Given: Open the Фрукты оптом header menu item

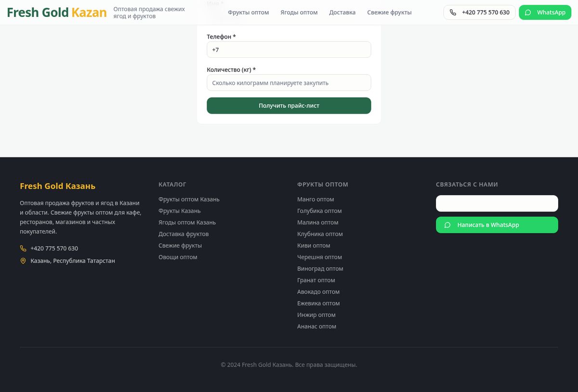Looking at the screenshot, I should click(x=249, y=13).
